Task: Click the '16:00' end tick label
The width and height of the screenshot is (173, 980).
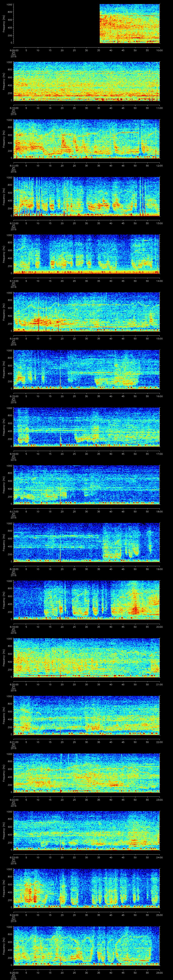Action: coord(160,396)
